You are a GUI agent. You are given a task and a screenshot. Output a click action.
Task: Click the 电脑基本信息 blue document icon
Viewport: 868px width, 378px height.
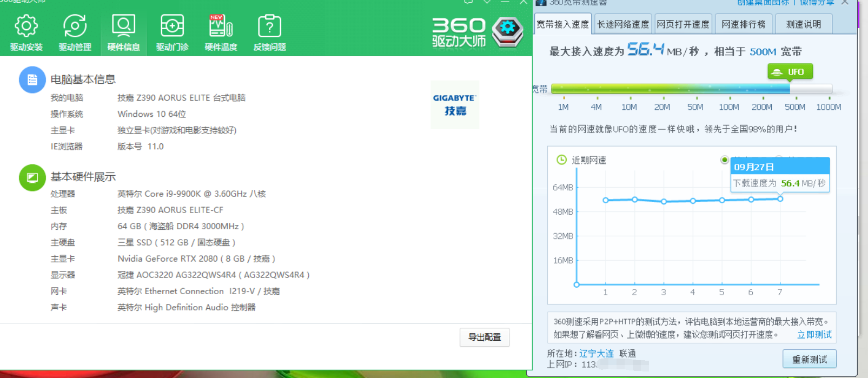tap(32, 80)
